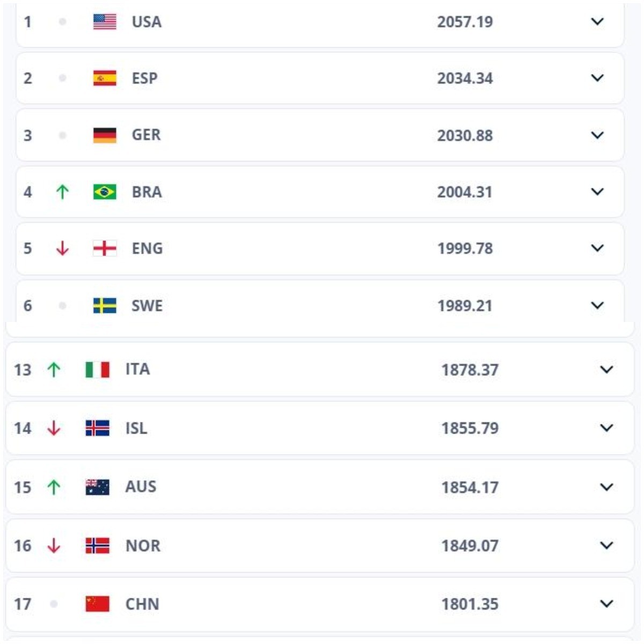Image resolution: width=644 pixels, height=644 pixels.
Task: Click Norway's red down-arrow rank indicator
Action: coord(54,545)
